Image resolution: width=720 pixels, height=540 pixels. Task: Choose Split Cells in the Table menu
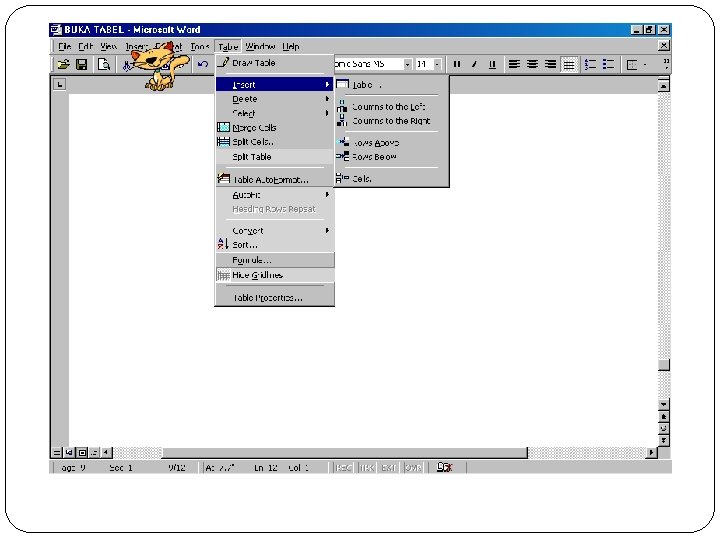pos(275,142)
